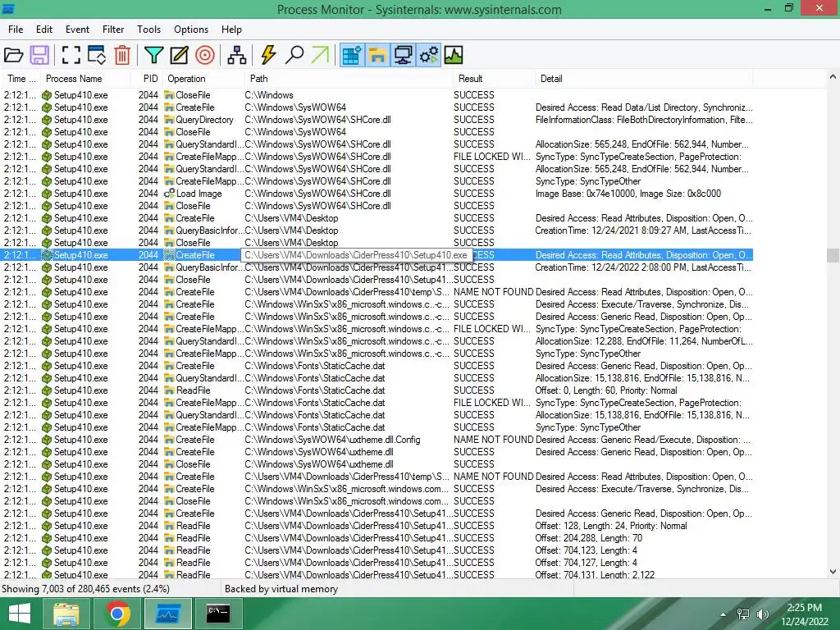840x630 pixels.
Task: Toggle Show Process and Thread Activity icon
Action: tap(429, 55)
